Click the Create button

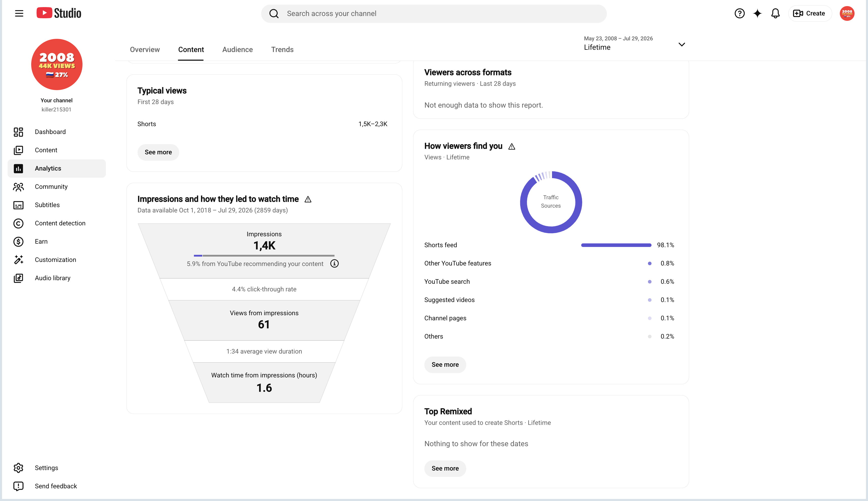[810, 13]
